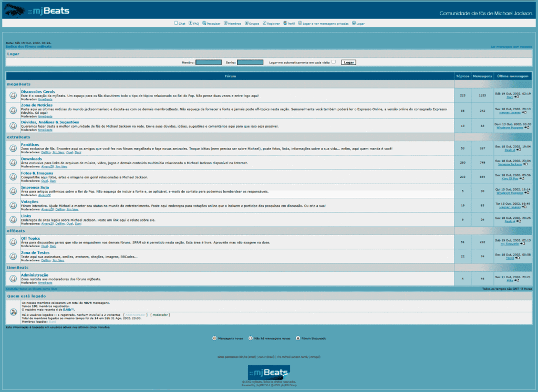Screen dimensions: 538x392
Task: Click the forum status icon beside Discussões Gerais
Action: (x=13, y=96)
